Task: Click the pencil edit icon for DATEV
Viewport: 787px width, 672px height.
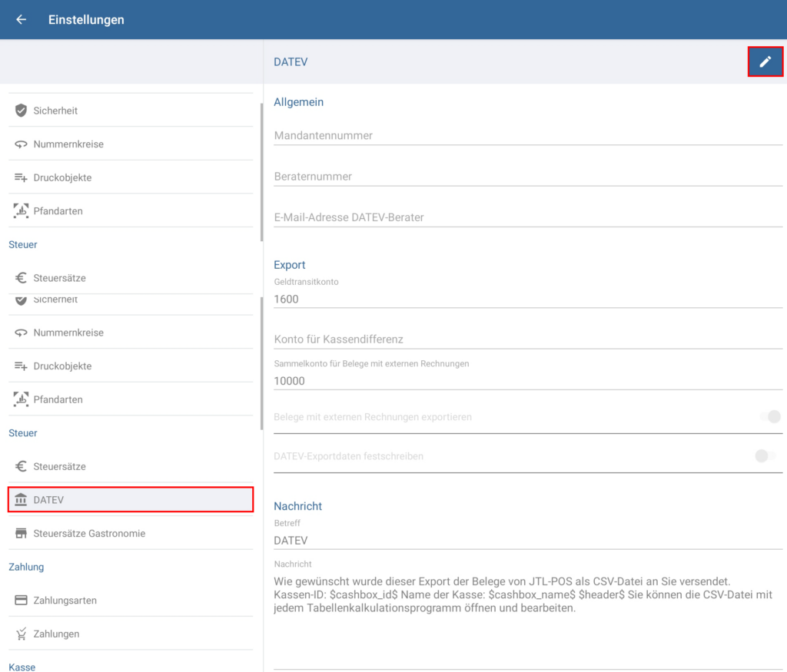Action: [765, 61]
